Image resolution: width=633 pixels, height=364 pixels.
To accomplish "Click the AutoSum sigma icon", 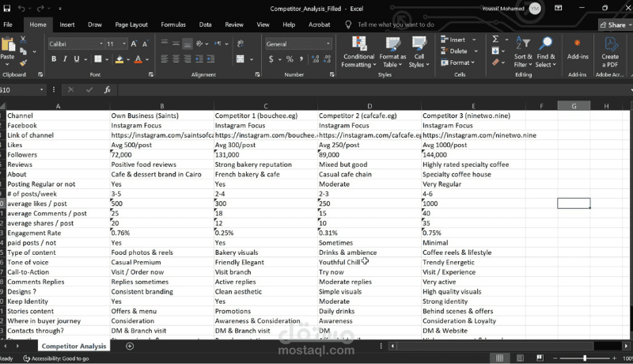I will point(496,39).
